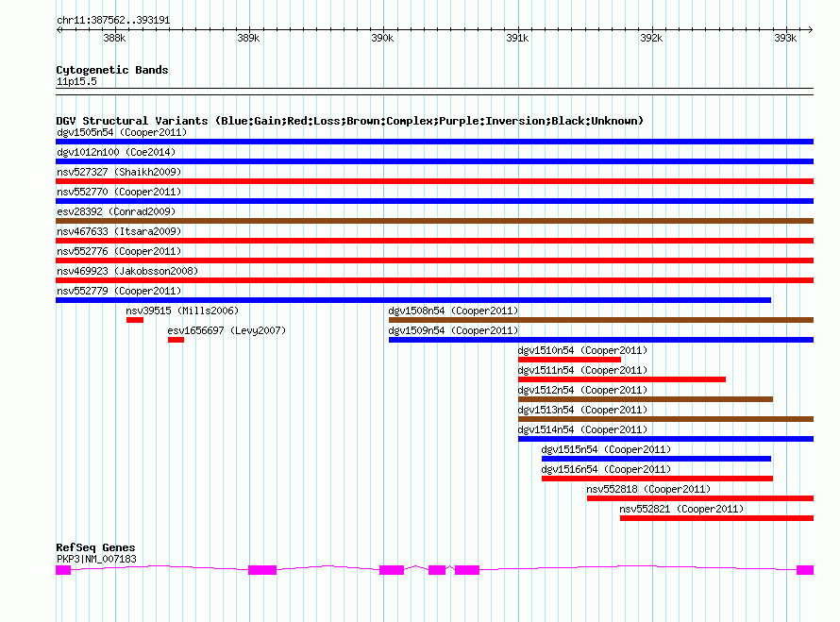
Task: Click the nsv39515 (Mills2006) text label
Action: click(x=182, y=311)
